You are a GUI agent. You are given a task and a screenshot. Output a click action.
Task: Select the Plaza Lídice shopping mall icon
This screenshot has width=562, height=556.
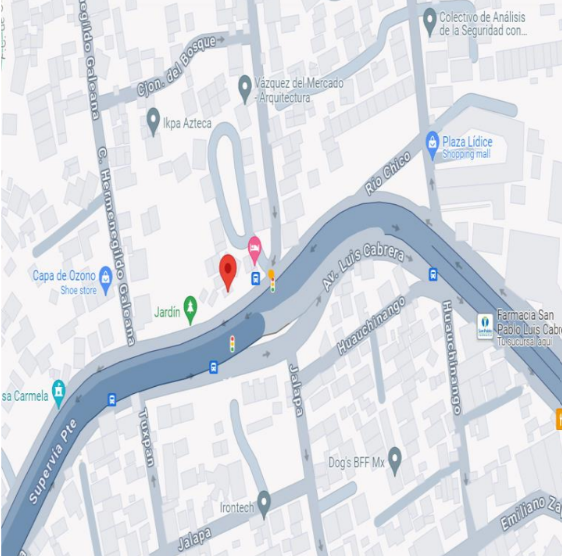[432, 145]
